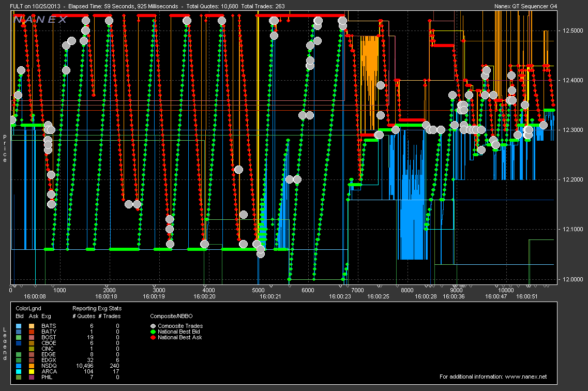
Task: Select the CBOE bid color swatch
Action: tap(19, 343)
